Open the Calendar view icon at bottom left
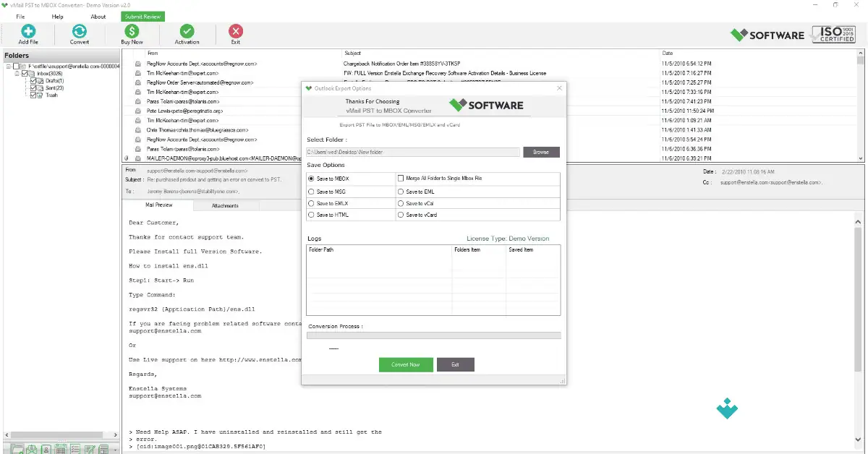868x454 pixels. (x=60, y=448)
